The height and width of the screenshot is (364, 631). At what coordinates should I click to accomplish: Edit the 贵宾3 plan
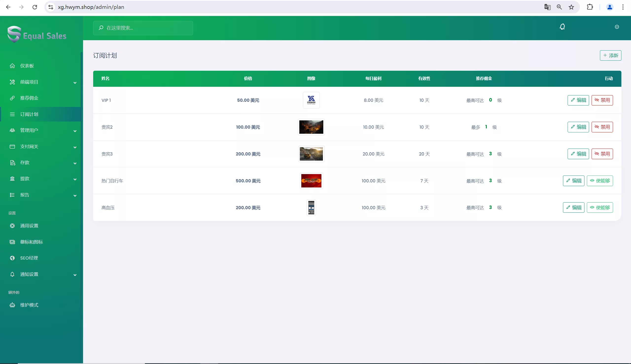[x=578, y=154]
